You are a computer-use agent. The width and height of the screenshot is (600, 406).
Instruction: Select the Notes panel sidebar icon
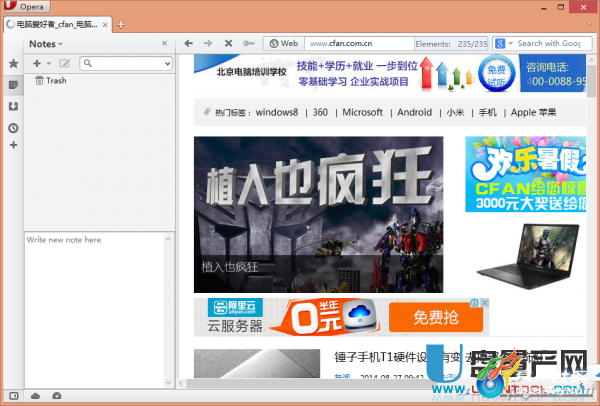13,85
